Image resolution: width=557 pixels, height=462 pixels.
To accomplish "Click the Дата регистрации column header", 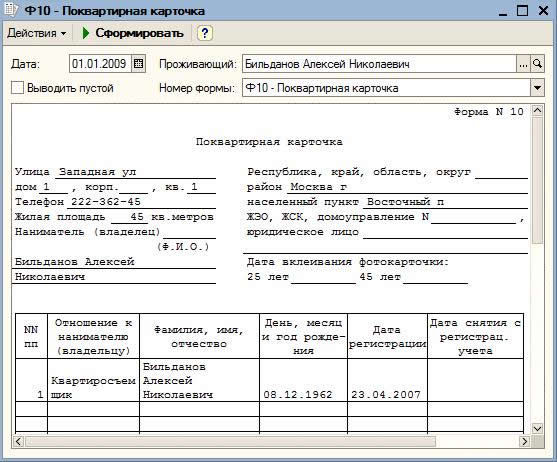I will point(387,336).
